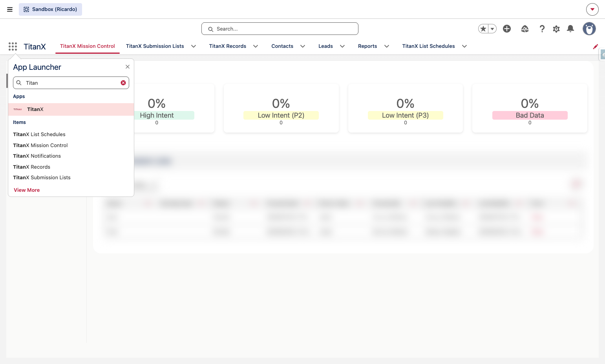Go to the Contacts tab
This screenshot has height=364, width=605.
[282, 46]
